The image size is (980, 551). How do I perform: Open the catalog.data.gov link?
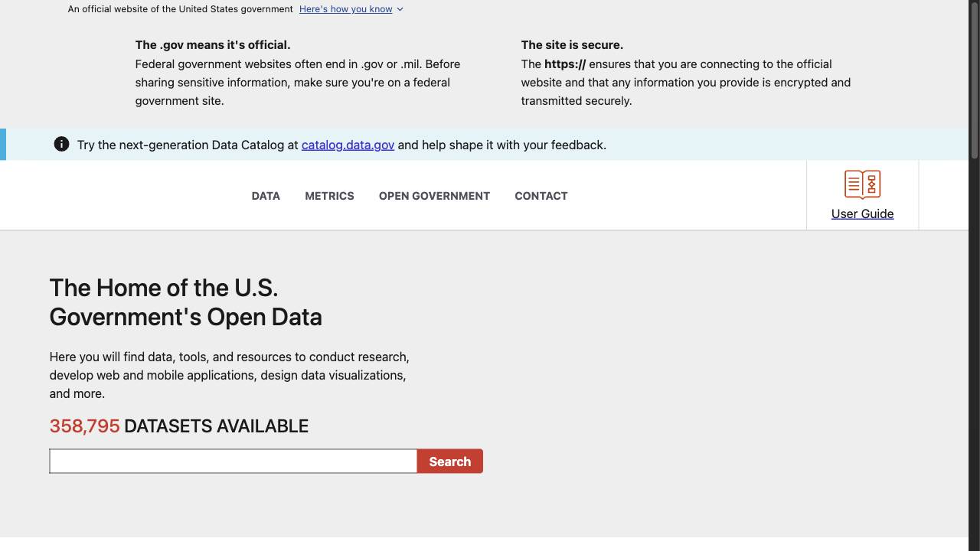click(348, 145)
